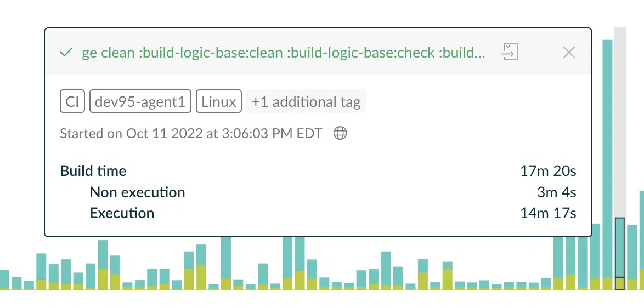Close the build details popup
This screenshot has height=308, width=644.
coord(569,53)
